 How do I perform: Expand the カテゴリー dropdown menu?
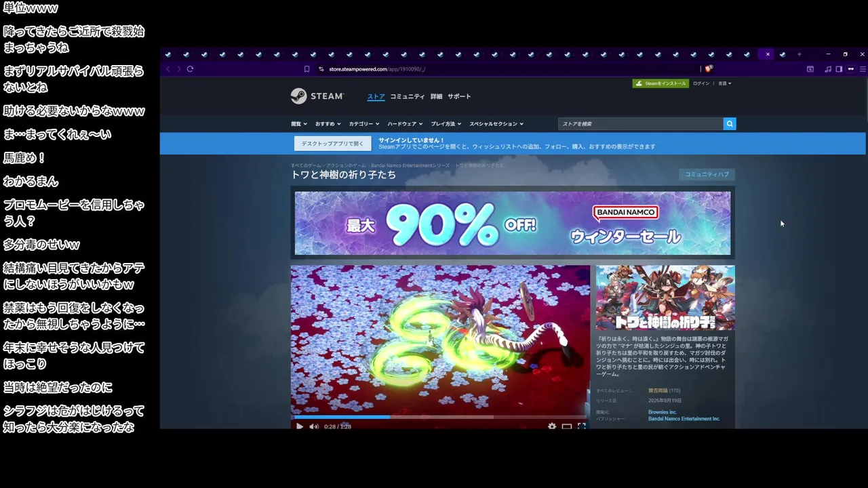click(365, 124)
